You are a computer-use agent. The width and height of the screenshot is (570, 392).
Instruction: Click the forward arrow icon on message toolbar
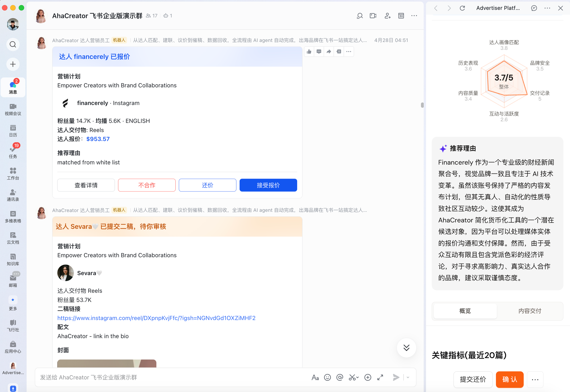[329, 52]
